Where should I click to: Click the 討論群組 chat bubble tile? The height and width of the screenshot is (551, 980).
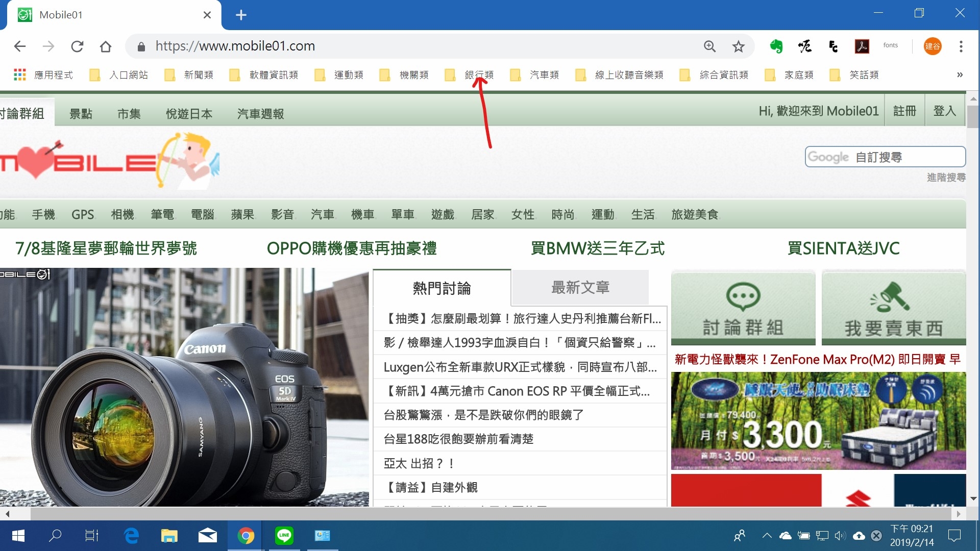743,308
